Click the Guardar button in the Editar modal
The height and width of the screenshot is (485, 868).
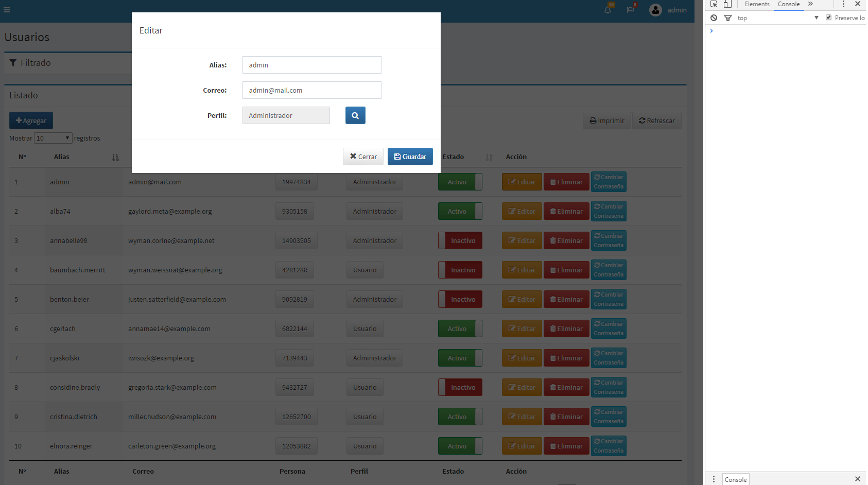click(410, 157)
